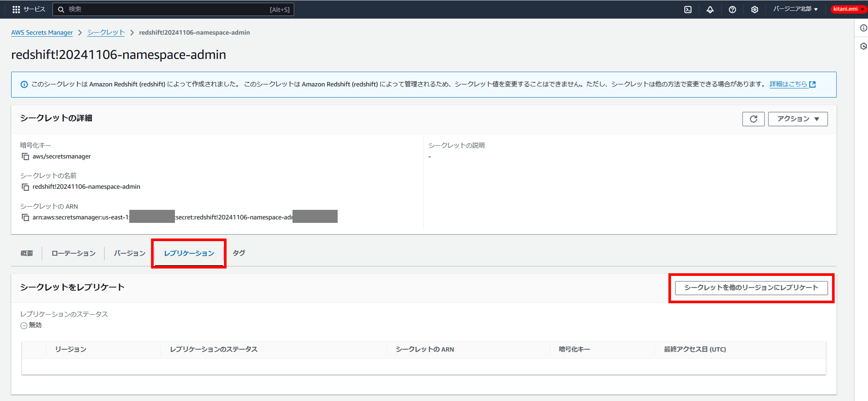
Task: Click シークレットを他のリージョンにレプリケート button
Action: pos(751,288)
